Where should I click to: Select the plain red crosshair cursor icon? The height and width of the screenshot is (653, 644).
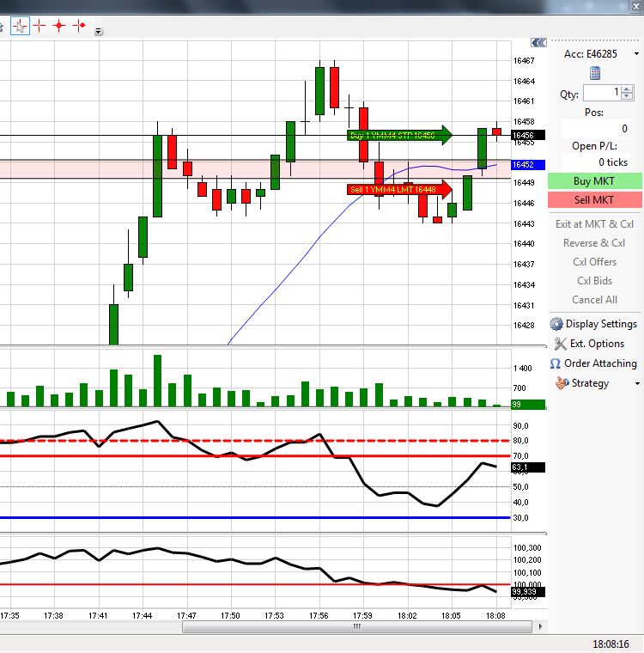pos(39,26)
